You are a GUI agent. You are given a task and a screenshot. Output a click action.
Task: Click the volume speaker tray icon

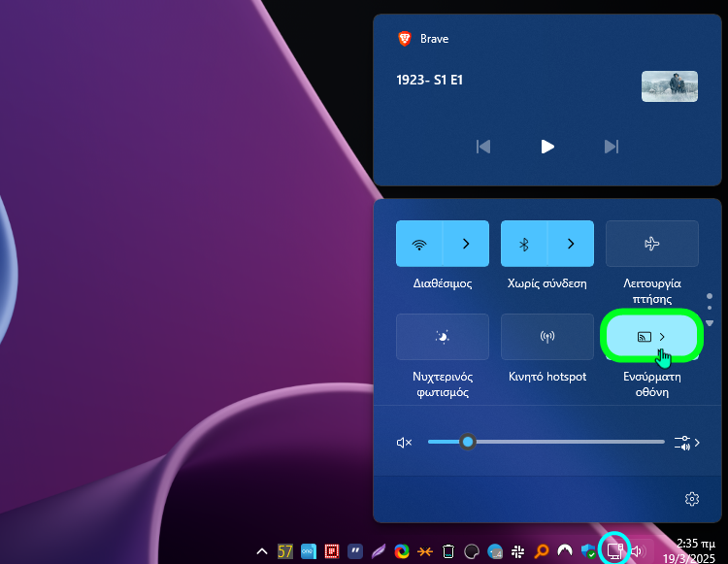coord(639,551)
